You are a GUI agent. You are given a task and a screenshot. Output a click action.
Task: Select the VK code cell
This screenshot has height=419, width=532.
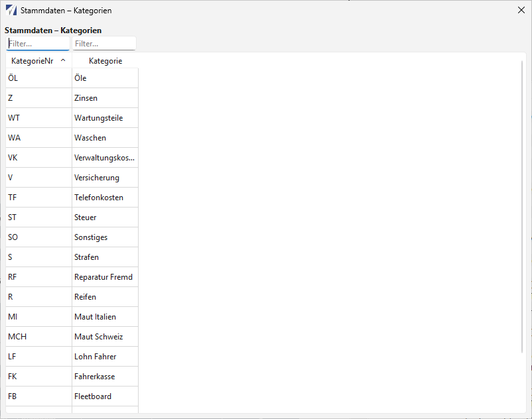tap(38, 158)
